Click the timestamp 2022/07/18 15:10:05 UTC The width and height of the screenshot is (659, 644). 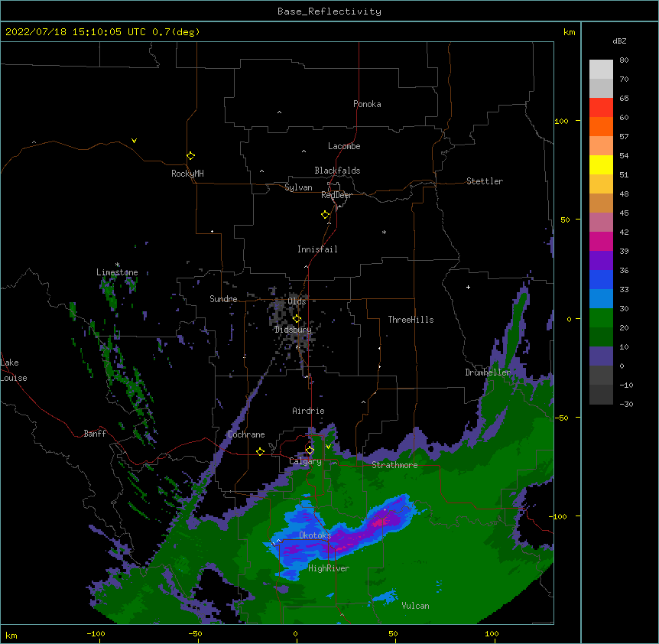(x=76, y=32)
